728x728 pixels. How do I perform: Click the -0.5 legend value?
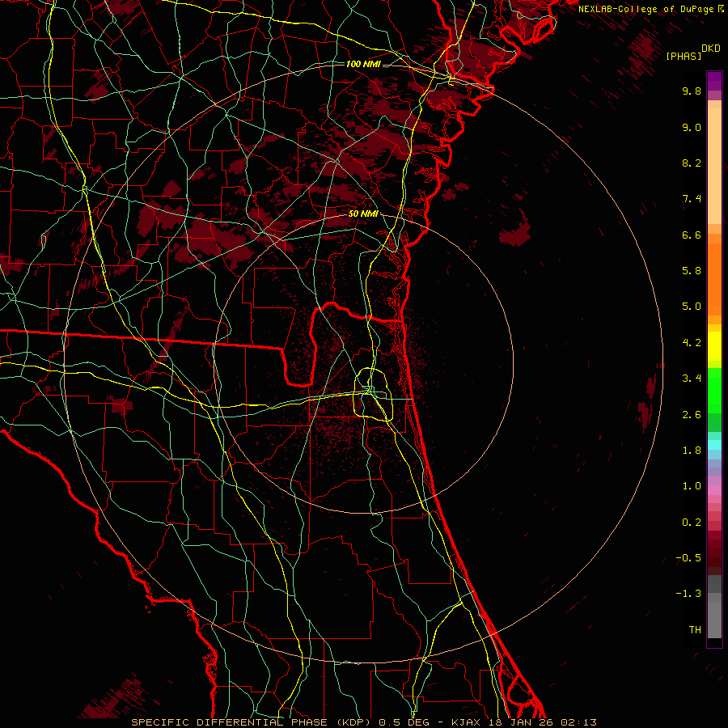point(688,558)
